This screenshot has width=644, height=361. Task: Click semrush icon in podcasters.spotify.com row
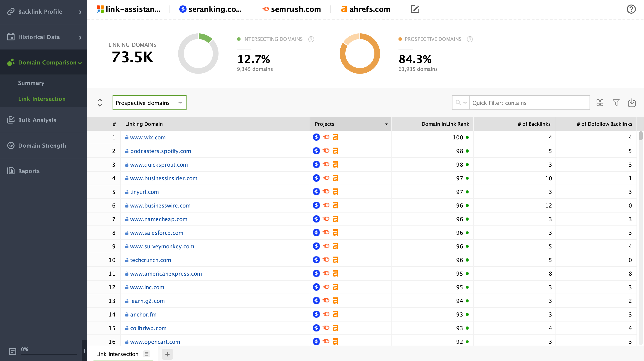tap(326, 151)
